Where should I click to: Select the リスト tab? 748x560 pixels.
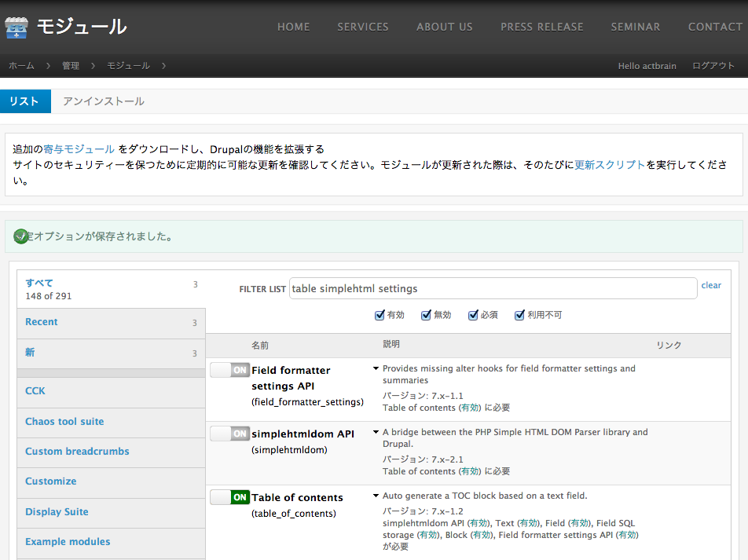pos(24,101)
